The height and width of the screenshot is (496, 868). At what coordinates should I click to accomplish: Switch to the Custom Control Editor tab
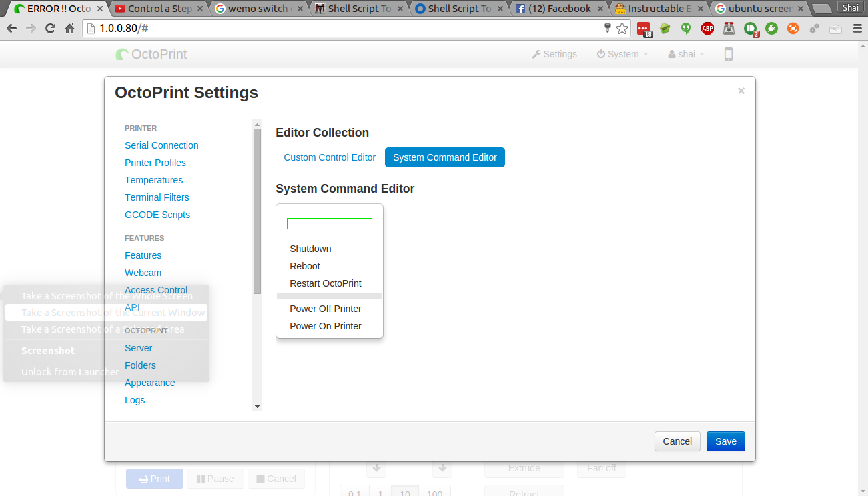330,157
